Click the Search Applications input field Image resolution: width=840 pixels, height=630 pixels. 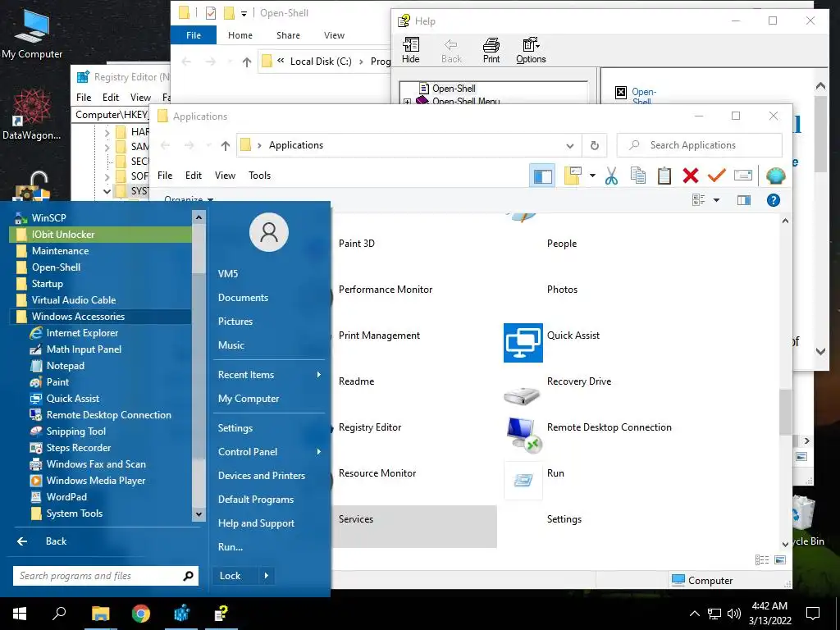click(699, 145)
